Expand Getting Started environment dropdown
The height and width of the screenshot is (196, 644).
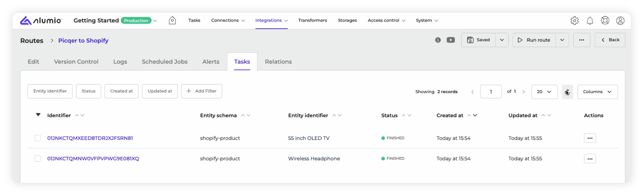pos(155,21)
